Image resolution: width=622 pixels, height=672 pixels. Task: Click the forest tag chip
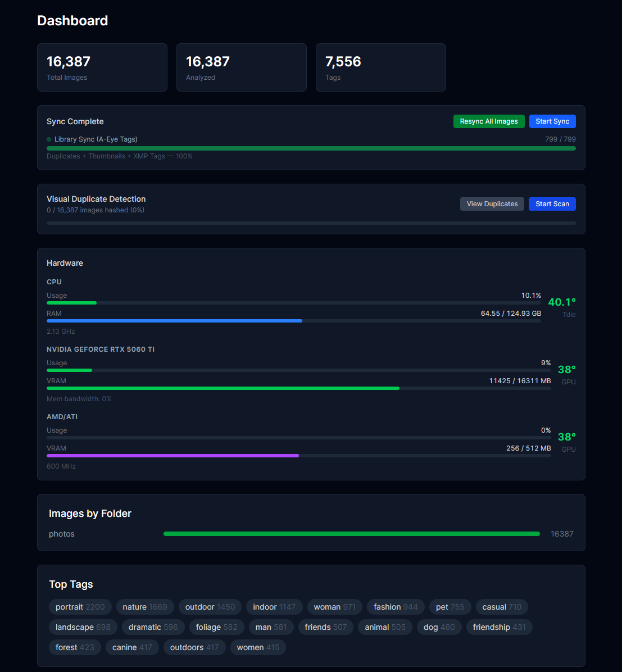click(75, 647)
